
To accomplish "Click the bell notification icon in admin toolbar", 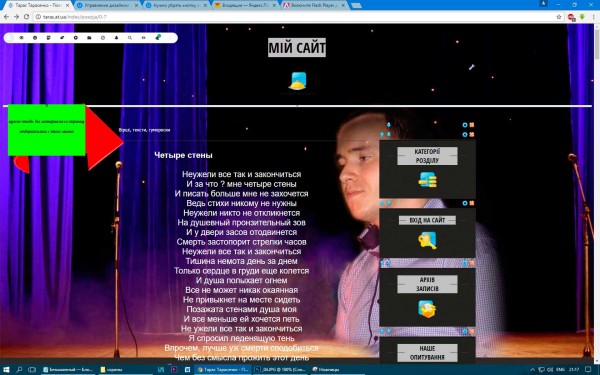I will tap(116, 38).
